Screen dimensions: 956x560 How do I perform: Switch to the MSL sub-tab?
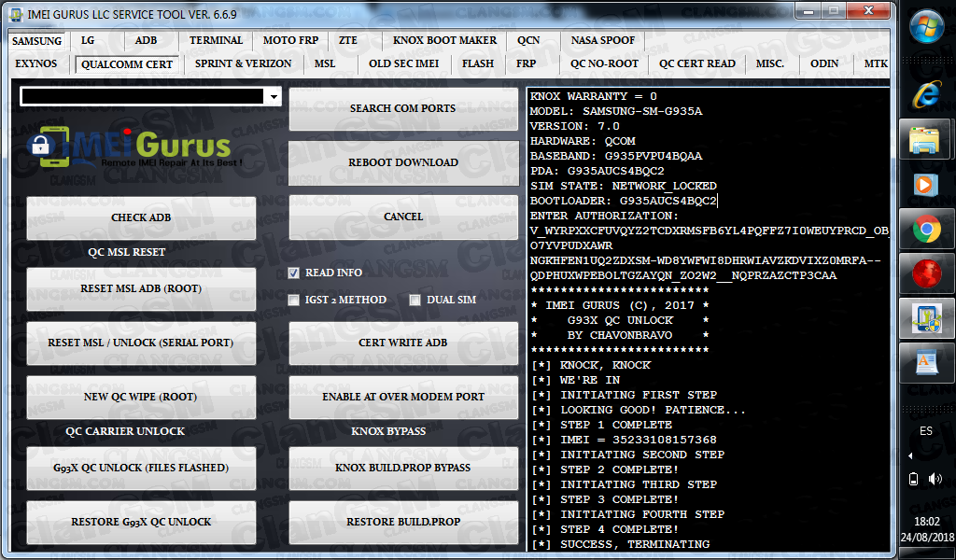click(325, 63)
